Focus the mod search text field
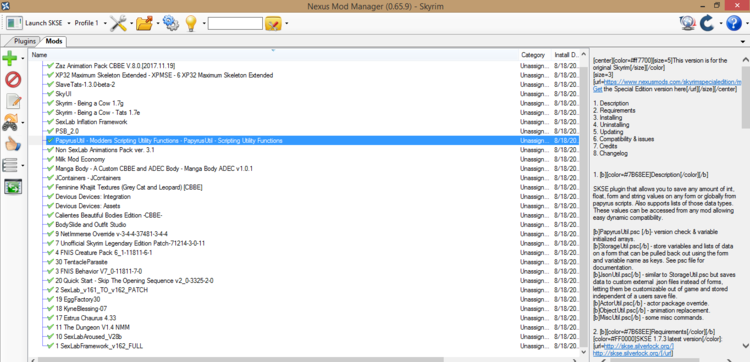This screenshot has height=362, width=750. (235, 23)
